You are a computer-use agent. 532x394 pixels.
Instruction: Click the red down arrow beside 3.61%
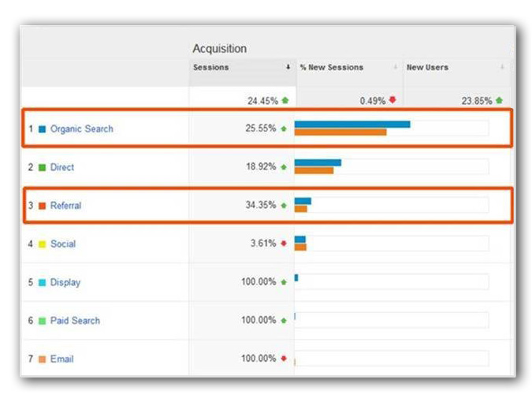284,244
